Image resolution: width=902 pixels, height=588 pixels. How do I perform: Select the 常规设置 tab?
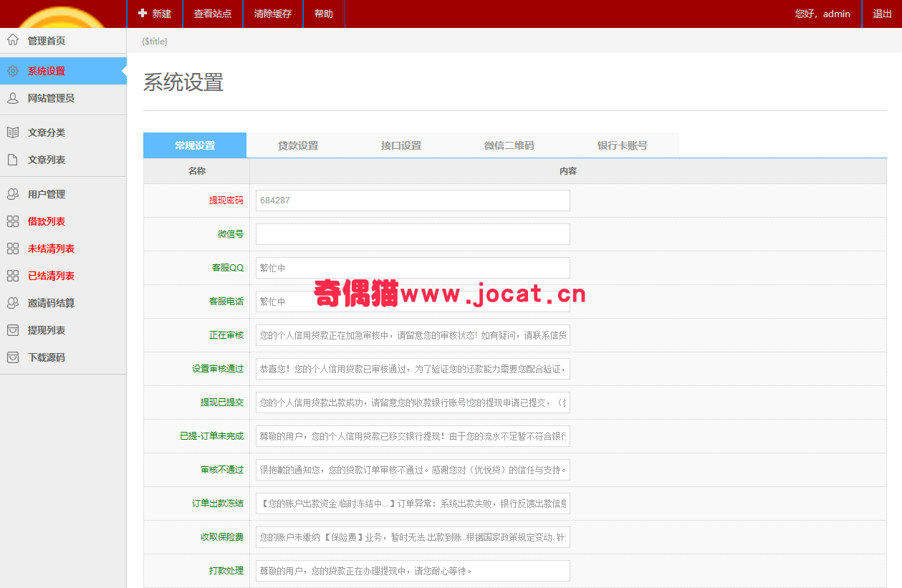(195, 145)
